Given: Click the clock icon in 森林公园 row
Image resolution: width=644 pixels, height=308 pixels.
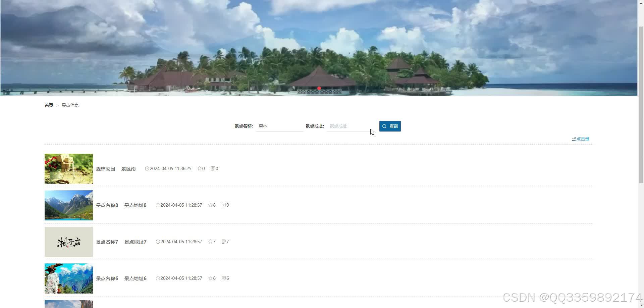Looking at the screenshot, I should click(147, 168).
